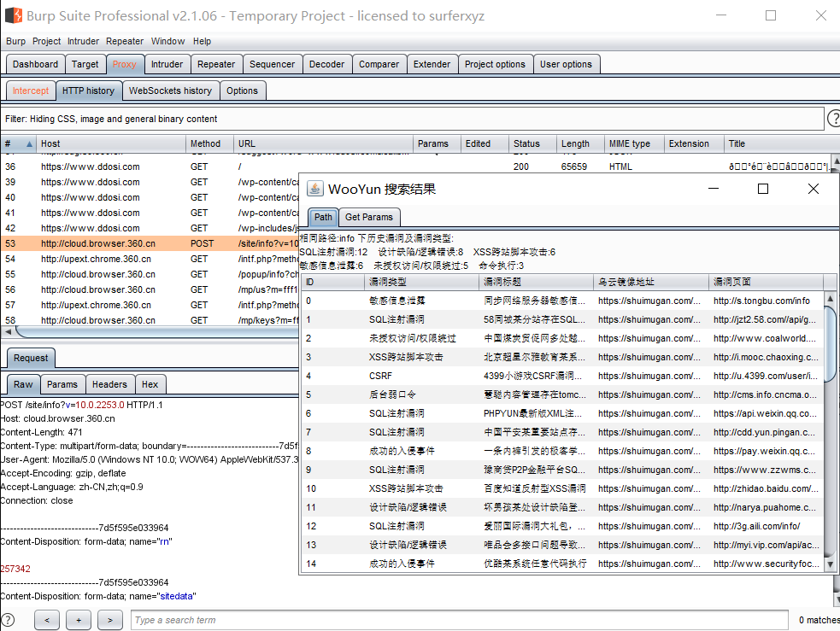This screenshot has width=840, height=631.
Task: Open the filter bar 'Hiding CSS, image' settings
Action: click(411, 119)
